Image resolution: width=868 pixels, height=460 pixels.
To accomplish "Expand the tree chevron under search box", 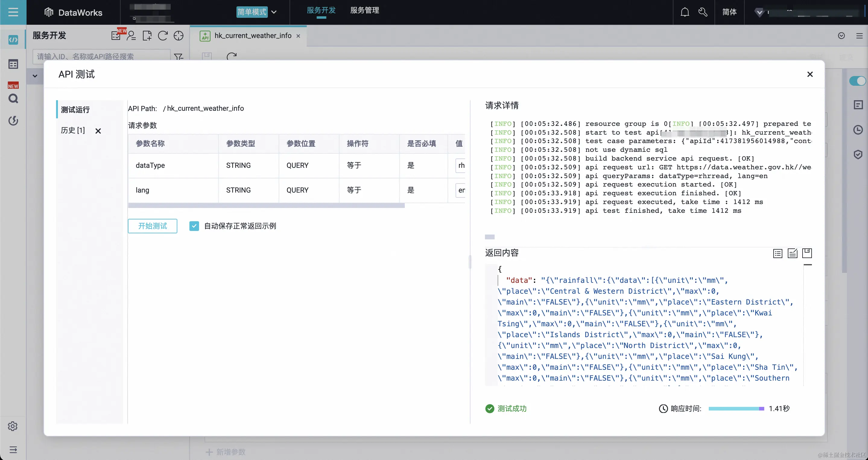I will coord(35,76).
